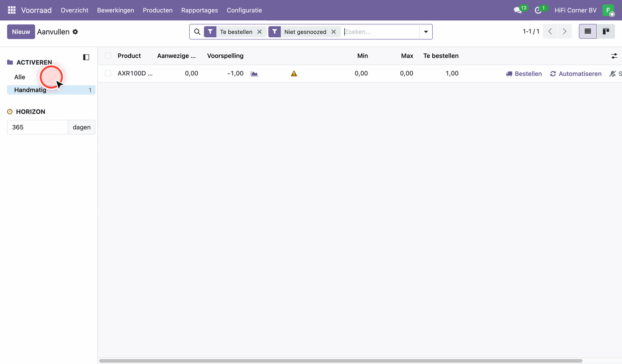Click the warning triangle icon in row
This screenshot has height=364, width=622.
[x=294, y=74]
